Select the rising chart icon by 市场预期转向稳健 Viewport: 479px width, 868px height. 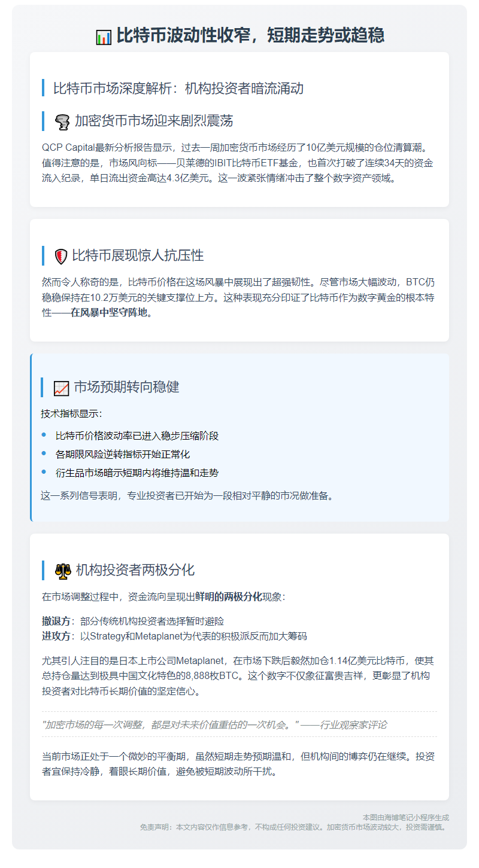coord(61,388)
